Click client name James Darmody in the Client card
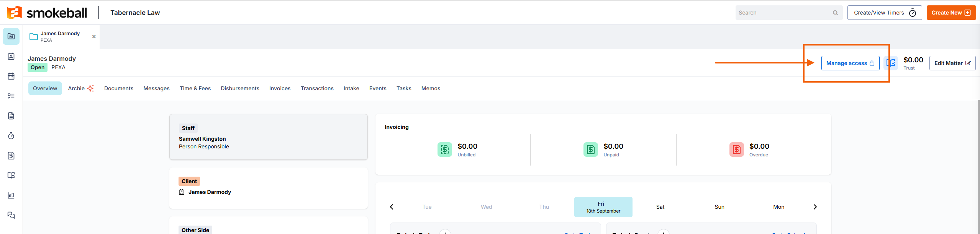The height and width of the screenshot is (234, 980). (x=210, y=192)
